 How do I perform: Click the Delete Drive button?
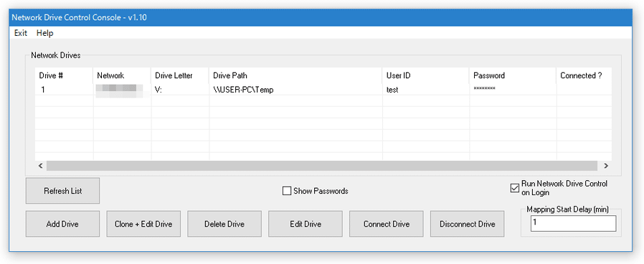tap(224, 224)
